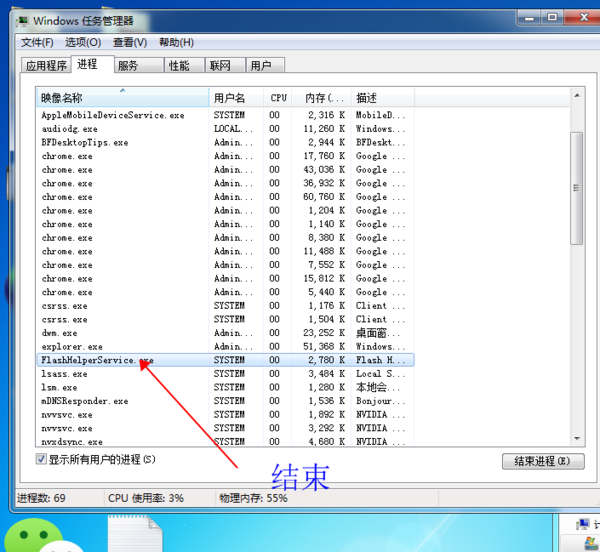Viewport: 600px width, 552px height.
Task: Switch to the 进程 tab
Action: pyautogui.click(x=92, y=64)
